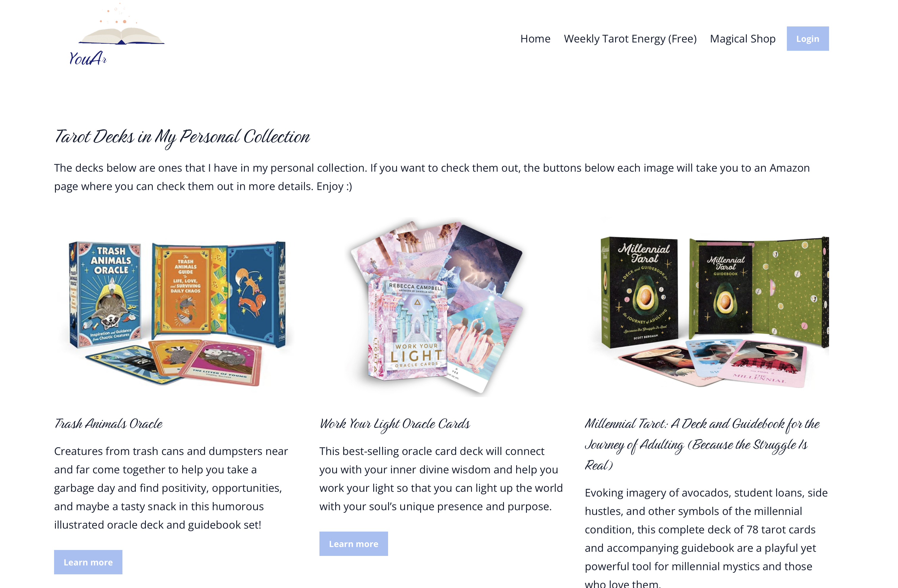Viewport: 898px width, 588px height.
Task: Click the Login button
Action: [x=807, y=39]
